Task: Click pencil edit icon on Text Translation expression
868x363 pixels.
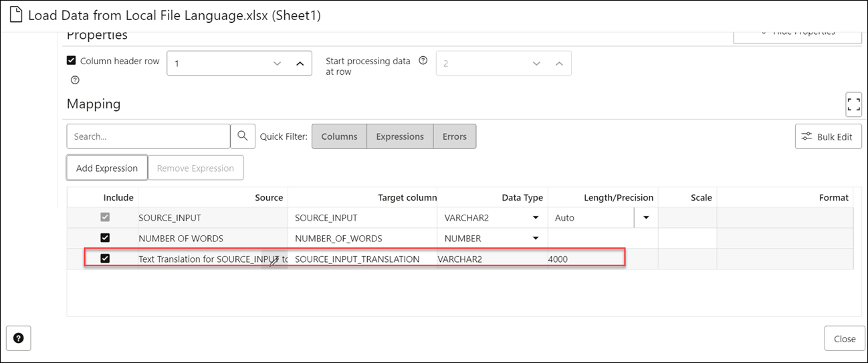Action: pyautogui.click(x=274, y=260)
